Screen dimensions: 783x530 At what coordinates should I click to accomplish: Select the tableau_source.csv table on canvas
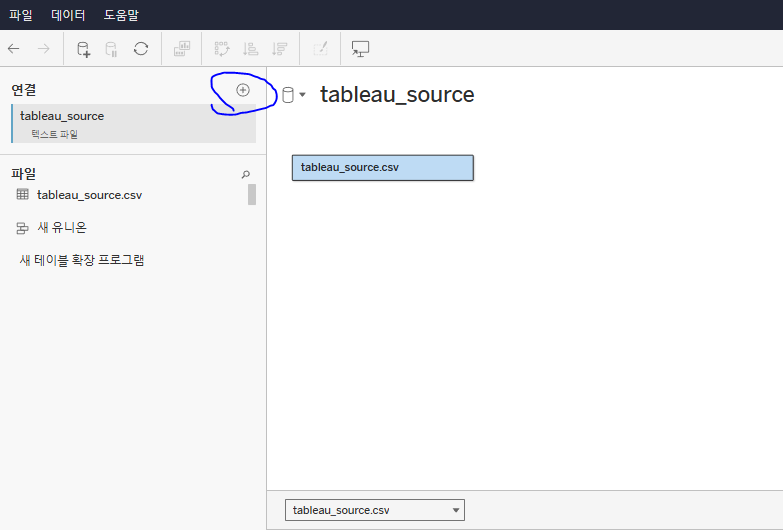point(383,168)
